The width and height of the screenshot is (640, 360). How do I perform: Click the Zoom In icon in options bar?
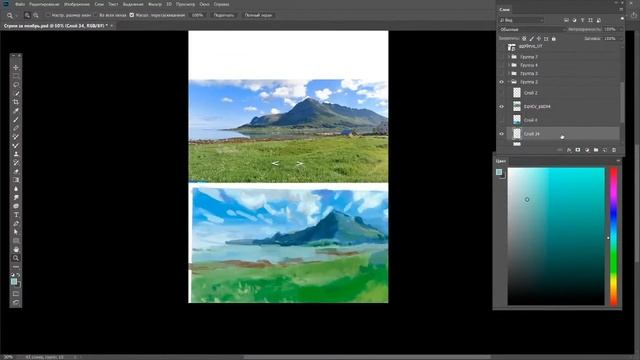click(x=27, y=15)
